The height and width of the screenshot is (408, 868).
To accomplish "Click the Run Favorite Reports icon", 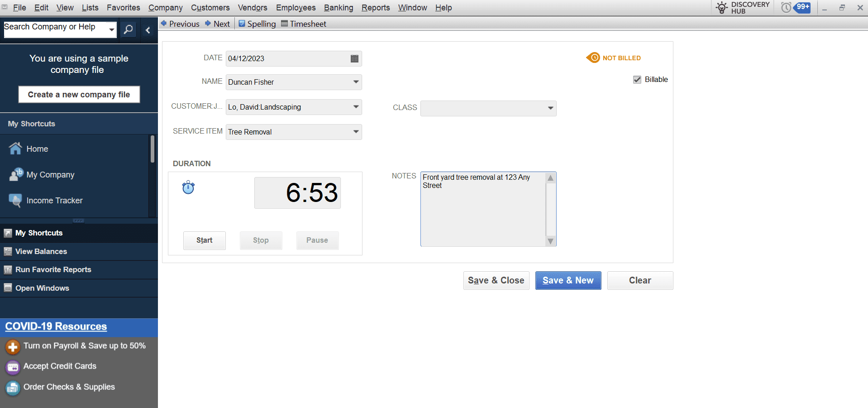I will (8, 270).
